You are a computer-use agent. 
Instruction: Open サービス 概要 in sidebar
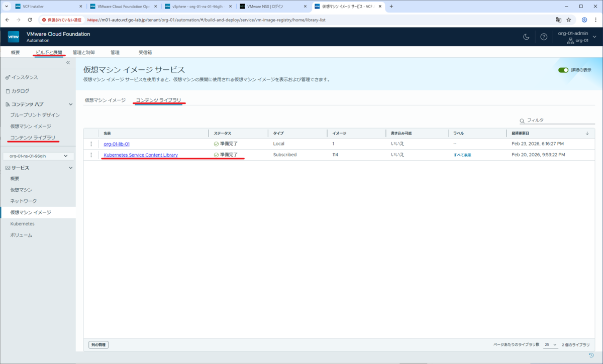[x=16, y=179]
